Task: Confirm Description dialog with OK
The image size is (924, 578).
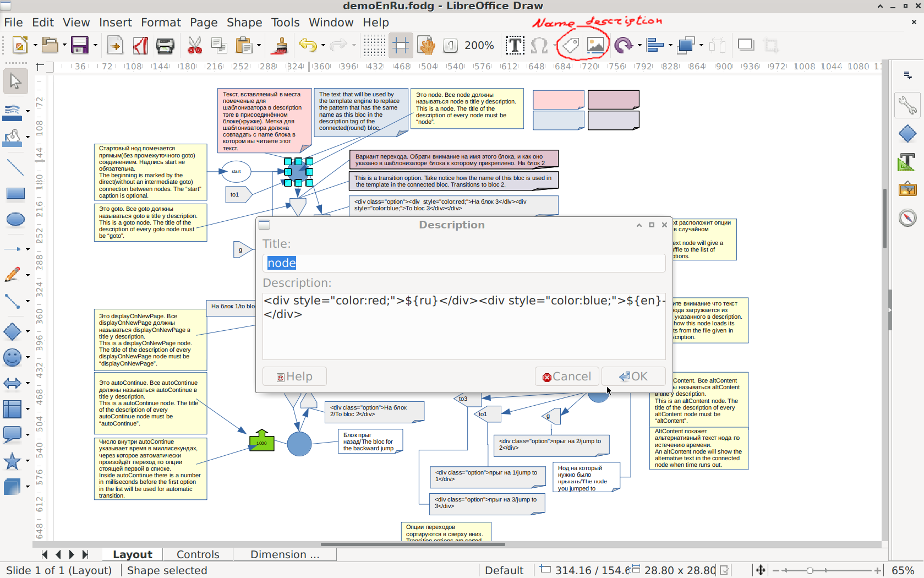Action: (x=633, y=377)
